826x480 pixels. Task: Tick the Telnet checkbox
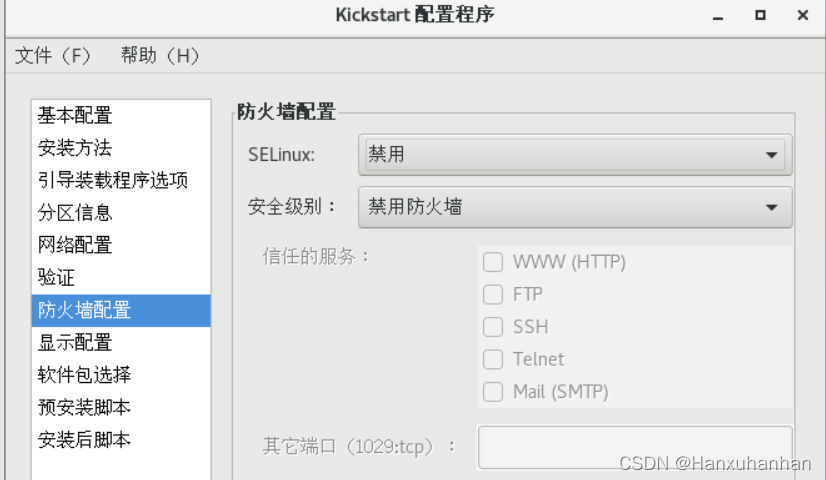point(493,359)
